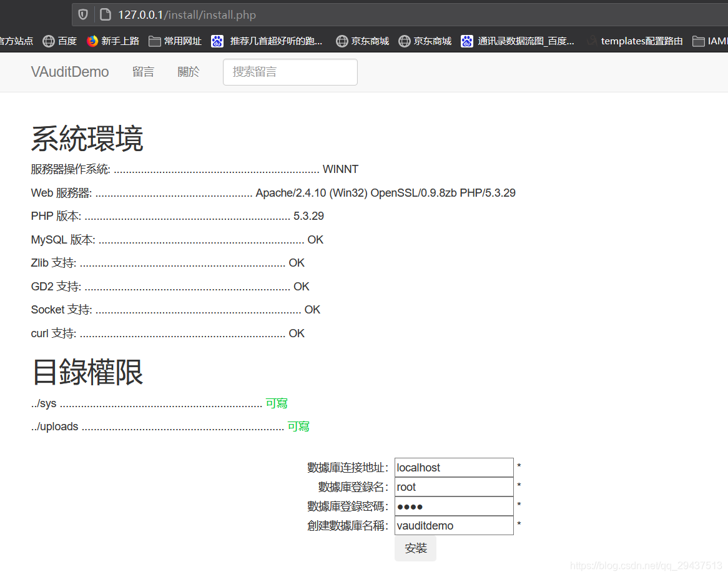Click the 創建數據庫名稱 vauditdemo field
Screen dimensions: 728x577
click(x=454, y=525)
